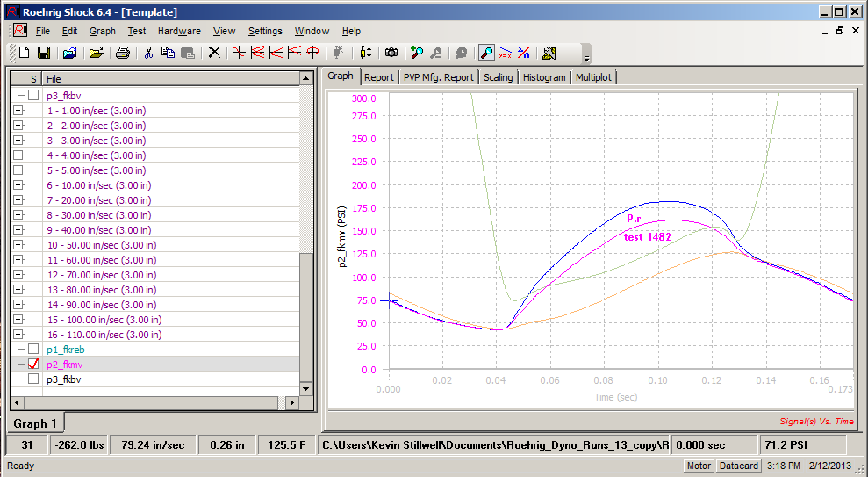Viewport: 868px width, 477px height.
Task: Select the Graph 1 bottom tab
Action: click(35, 423)
